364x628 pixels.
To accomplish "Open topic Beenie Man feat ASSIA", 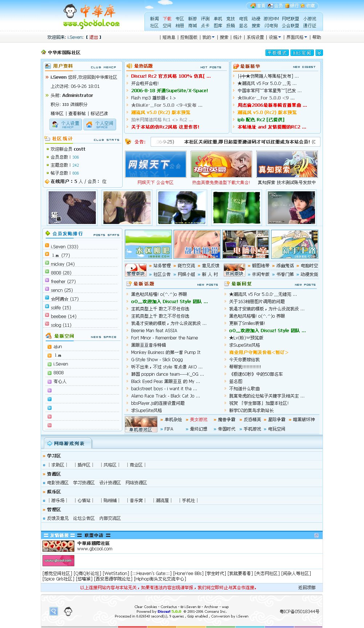I will pyautogui.click(x=154, y=330).
